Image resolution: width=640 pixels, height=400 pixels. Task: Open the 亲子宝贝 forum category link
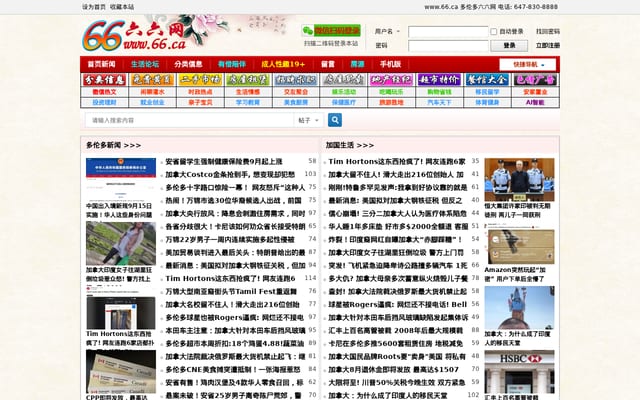click(200, 102)
